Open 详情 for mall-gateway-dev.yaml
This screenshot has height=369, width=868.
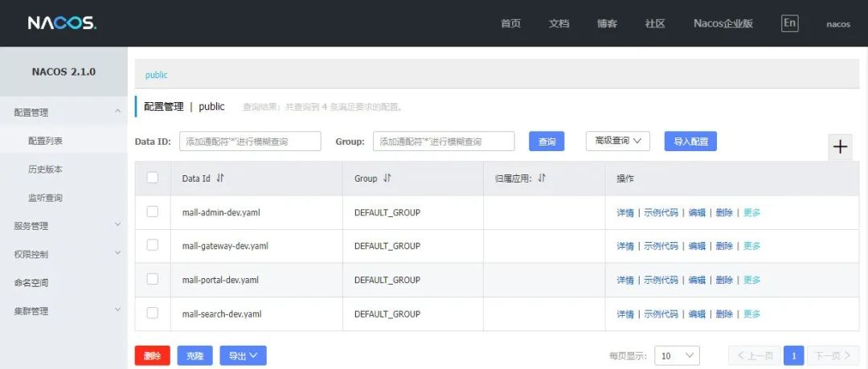tap(625, 247)
